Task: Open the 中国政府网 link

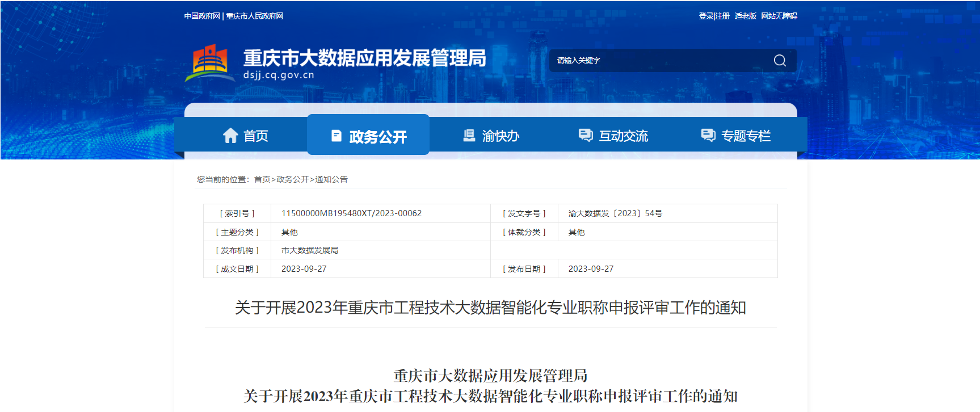Action: click(x=201, y=16)
